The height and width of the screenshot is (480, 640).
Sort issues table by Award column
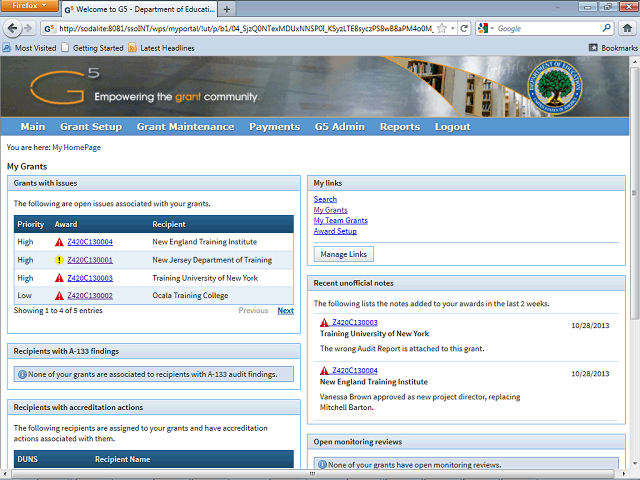tap(66, 224)
